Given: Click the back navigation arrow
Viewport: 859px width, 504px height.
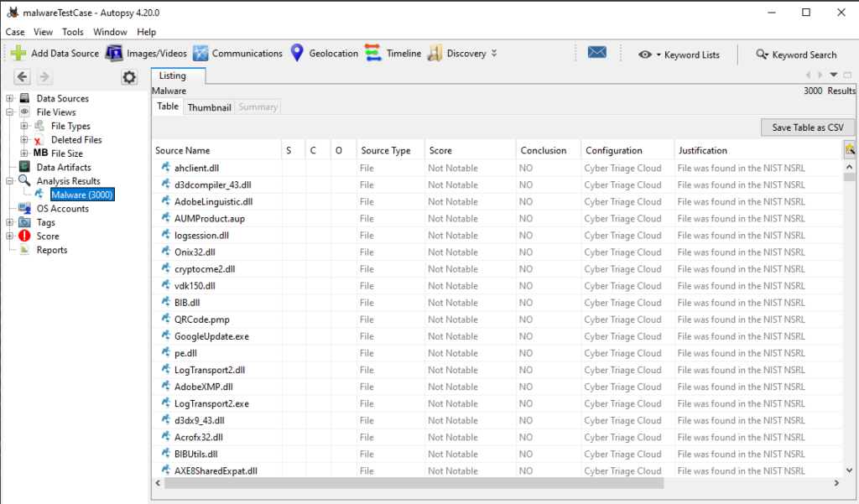Looking at the screenshot, I should [x=21, y=75].
